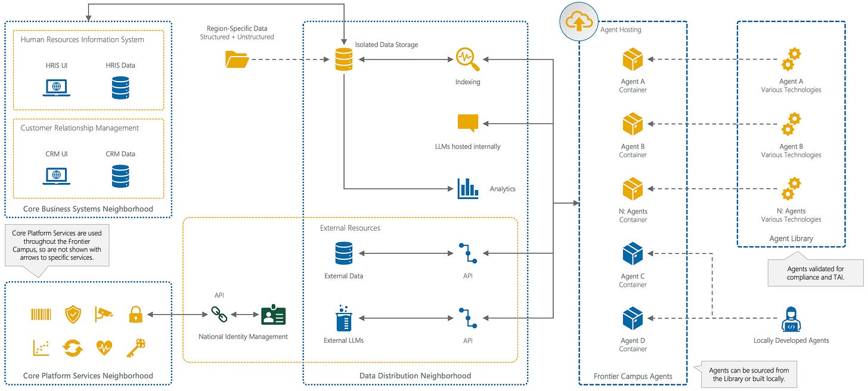Select the API branch icon beside External LLMs
Viewport: 868px width, 391px height.
tap(467, 318)
